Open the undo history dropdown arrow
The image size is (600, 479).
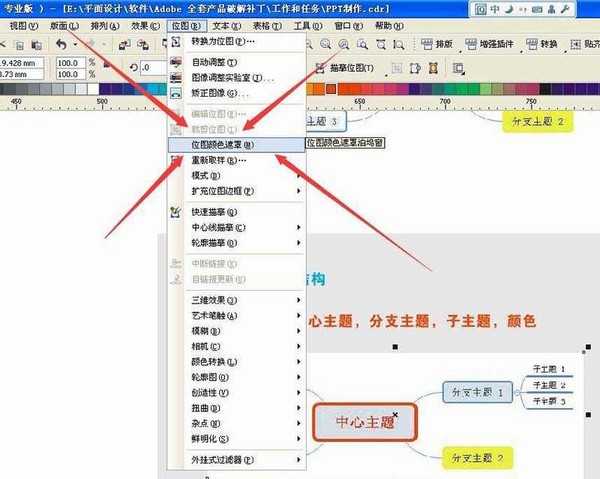pyautogui.click(x=75, y=45)
